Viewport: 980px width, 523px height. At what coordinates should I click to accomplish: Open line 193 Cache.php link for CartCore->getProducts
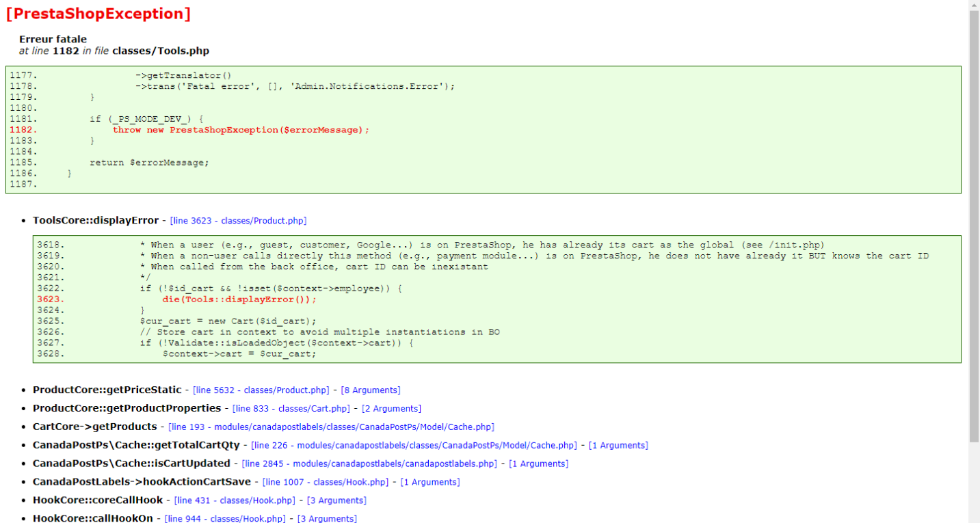(331, 427)
